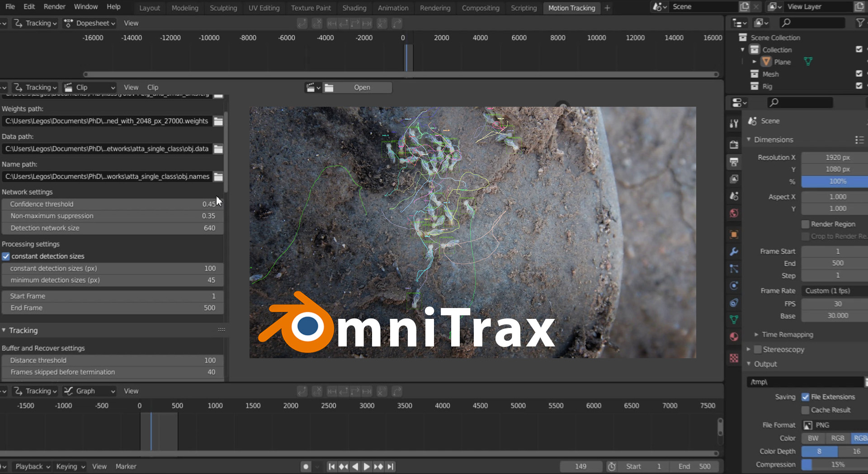Open the Render menu
The height and width of the screenshot is (474, 868).
tap(55, 7)
